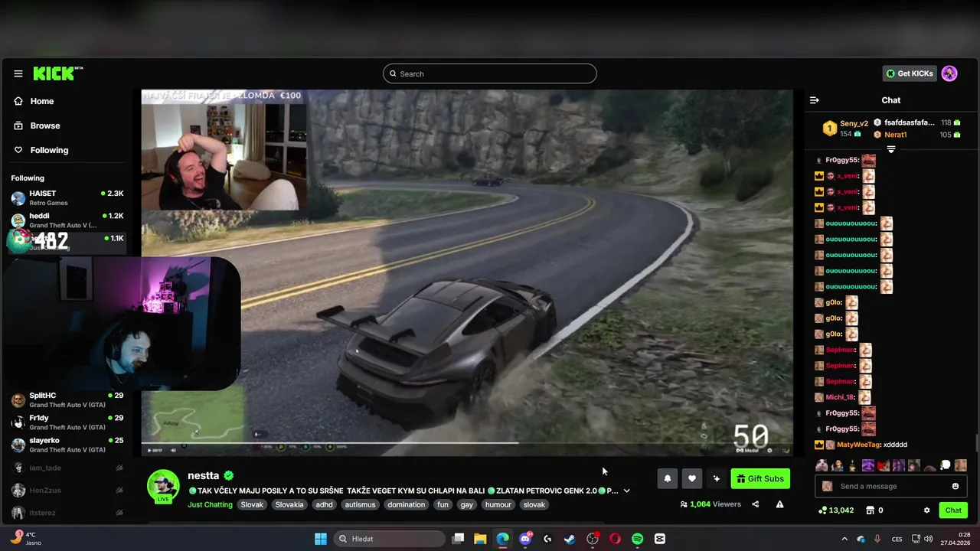Open offline channel HonZzus
The image size is (980, 551).
67,491
